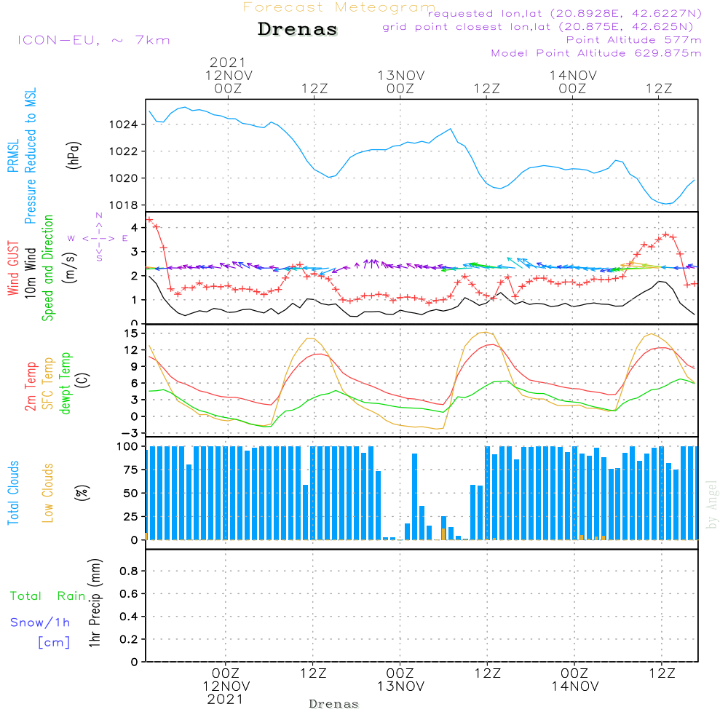Click the wind direction compass rose legend

point(98,237)
